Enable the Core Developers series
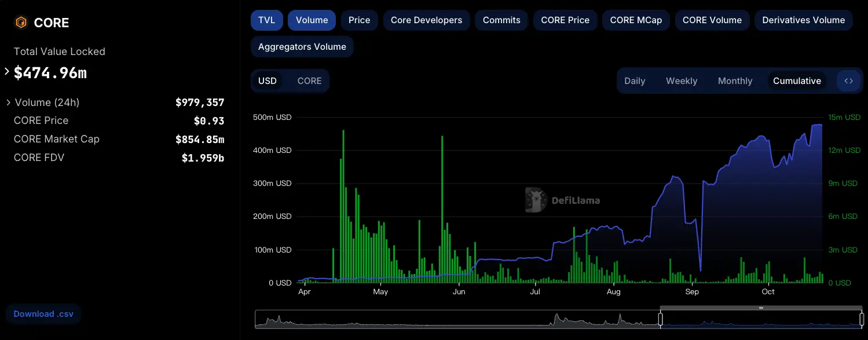 (x=426, y=20)
